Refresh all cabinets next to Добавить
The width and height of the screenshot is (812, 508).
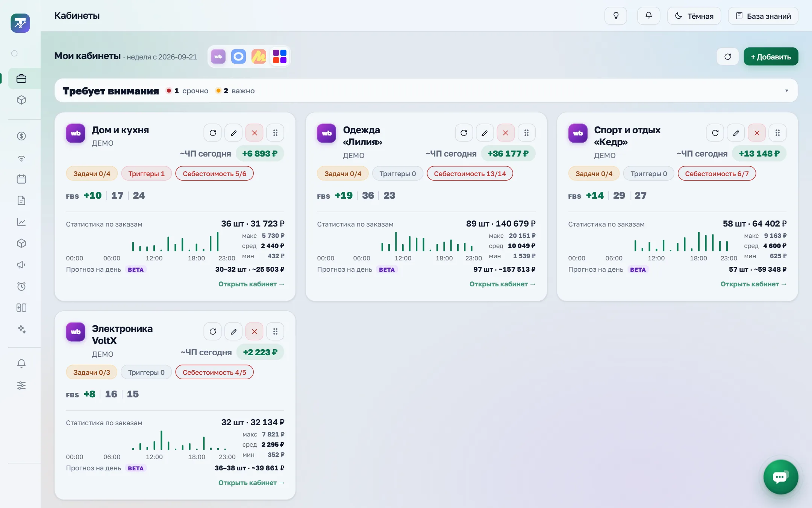click(728, 56)
